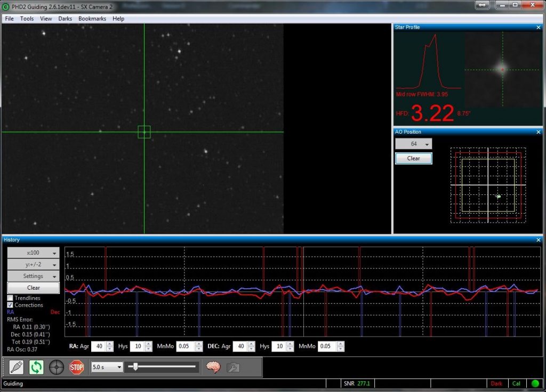Screen dimensions: 546x392
Task: Click the PHD2 logo in the title bar
Action: click(x=4, y=6)
